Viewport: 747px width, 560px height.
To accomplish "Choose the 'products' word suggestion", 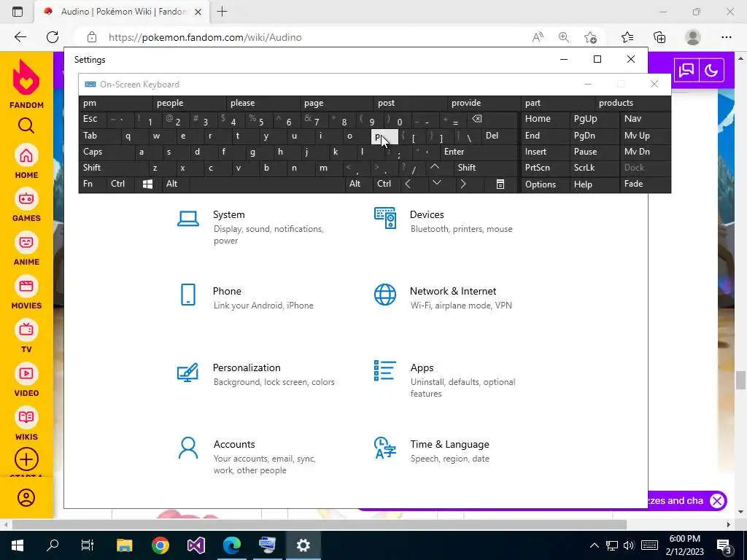I will pyautogui.click(x=632, y=103).
